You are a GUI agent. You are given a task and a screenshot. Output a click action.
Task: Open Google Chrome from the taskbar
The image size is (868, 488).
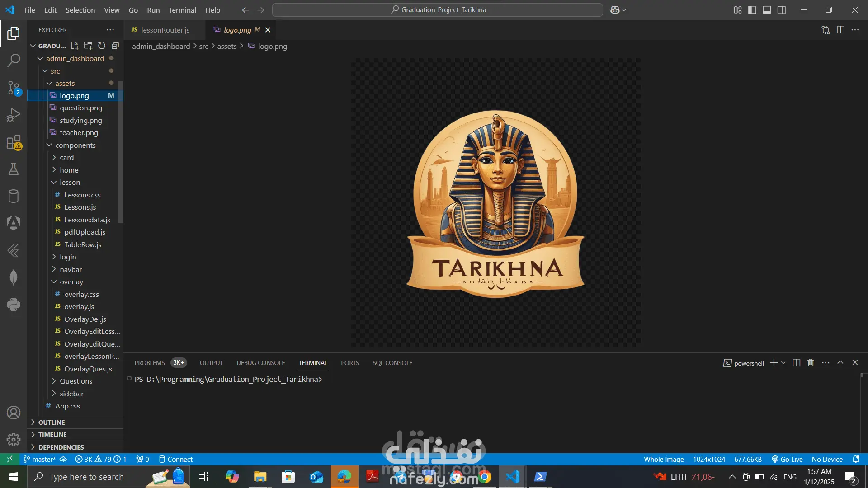[x=485, y=477]
